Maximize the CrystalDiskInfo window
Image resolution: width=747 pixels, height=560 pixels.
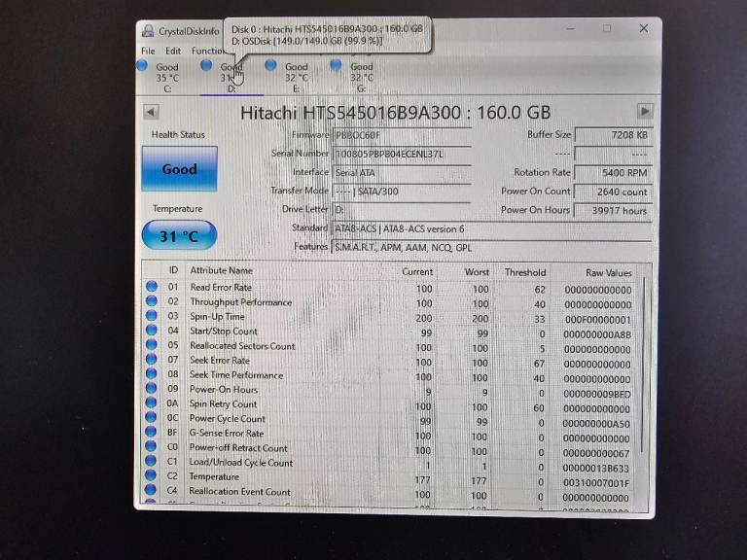coord(607,28)
